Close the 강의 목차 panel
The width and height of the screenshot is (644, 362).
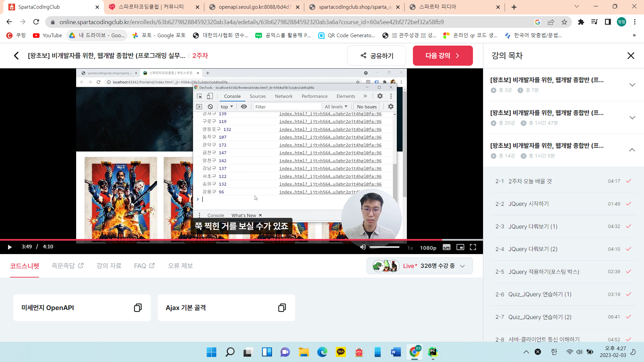tap(631, 56)
